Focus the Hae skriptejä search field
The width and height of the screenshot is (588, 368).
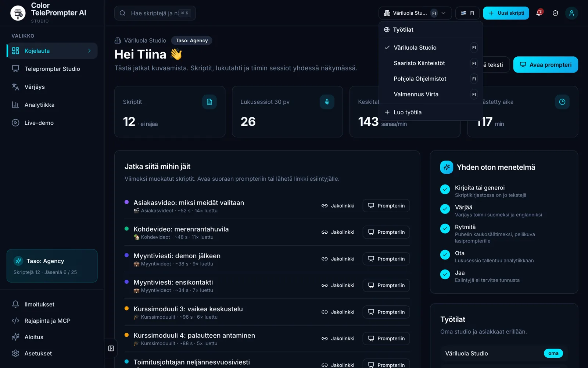[155, 13]
